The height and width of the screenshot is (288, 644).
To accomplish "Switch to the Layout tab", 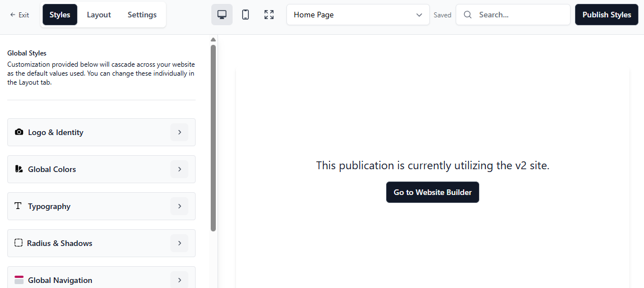I will 99,15.
